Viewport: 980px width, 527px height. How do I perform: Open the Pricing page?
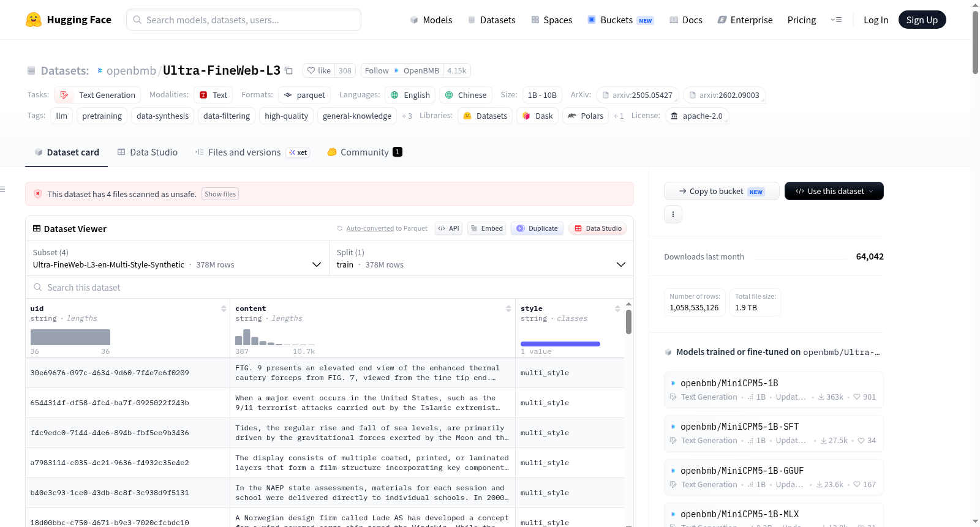[801, 20]
